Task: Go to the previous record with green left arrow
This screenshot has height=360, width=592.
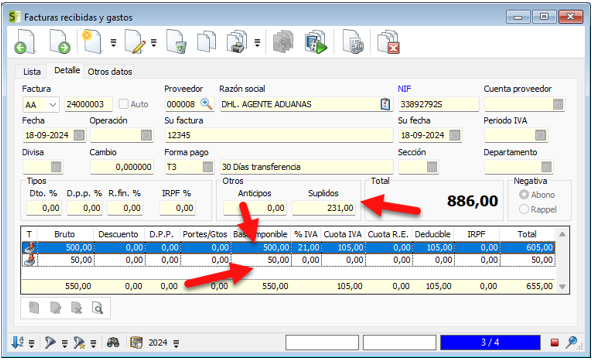Action: pyautogui.click(x=25, y=42)
